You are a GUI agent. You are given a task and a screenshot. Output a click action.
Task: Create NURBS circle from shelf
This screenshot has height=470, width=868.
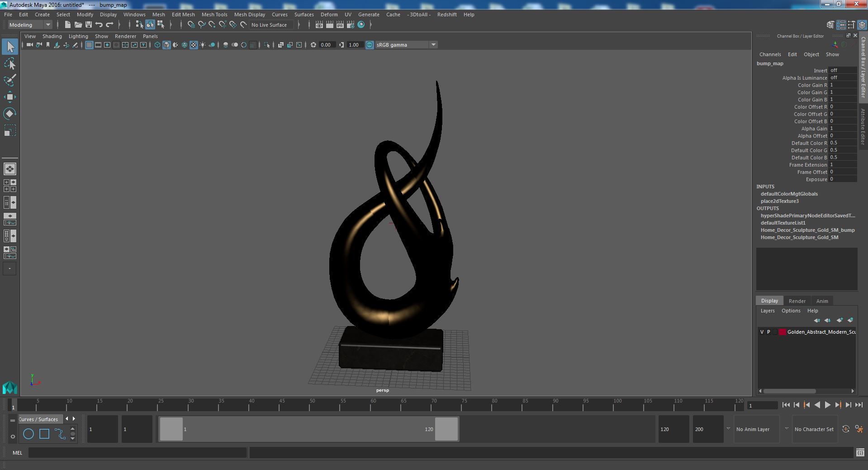click(x=28, y=434)
